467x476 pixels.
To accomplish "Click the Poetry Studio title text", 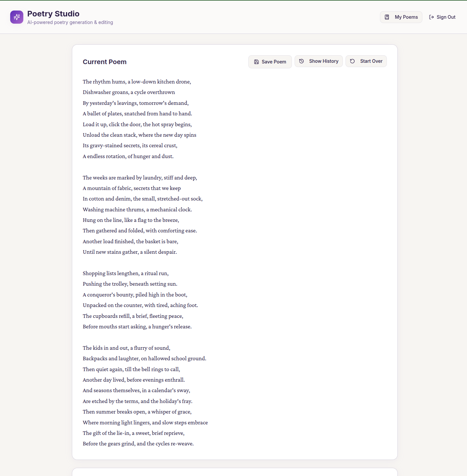I will (x=53, y=14).
